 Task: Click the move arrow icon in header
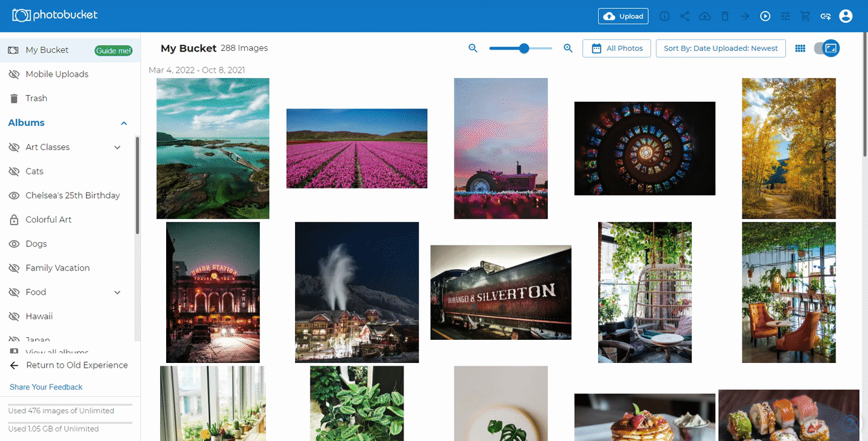[x=745, y=16]
